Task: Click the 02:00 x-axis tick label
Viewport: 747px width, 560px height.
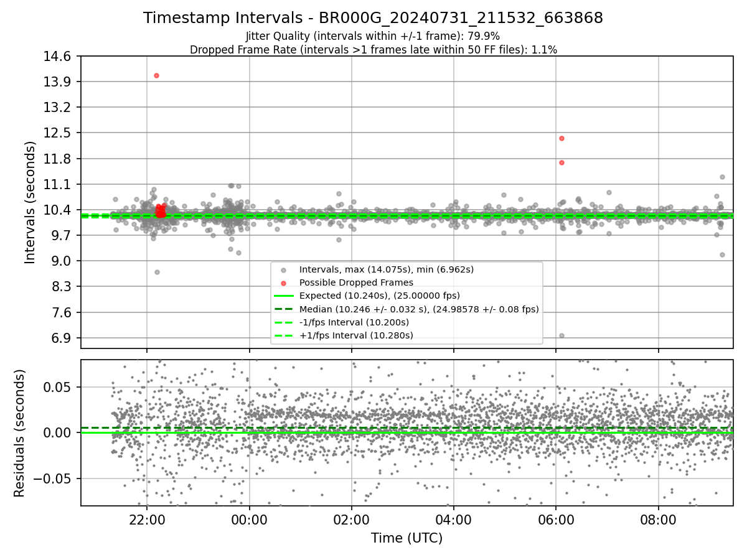Action: [x=352, y=519]
